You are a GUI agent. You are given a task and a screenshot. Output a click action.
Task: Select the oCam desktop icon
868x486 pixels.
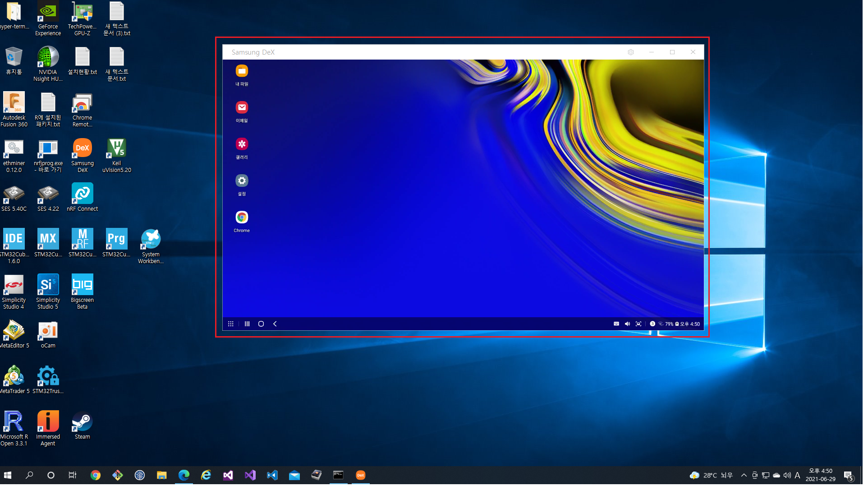pos(48,335)
